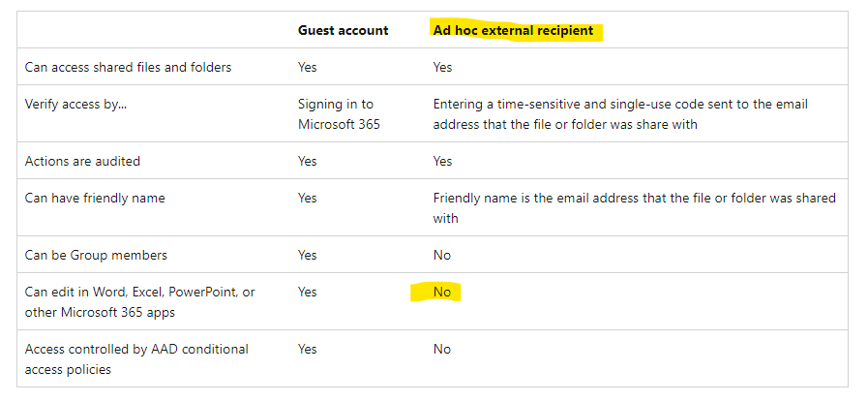Click the highlighted 'Ad hoc external recipient' header

pos(513,30)
